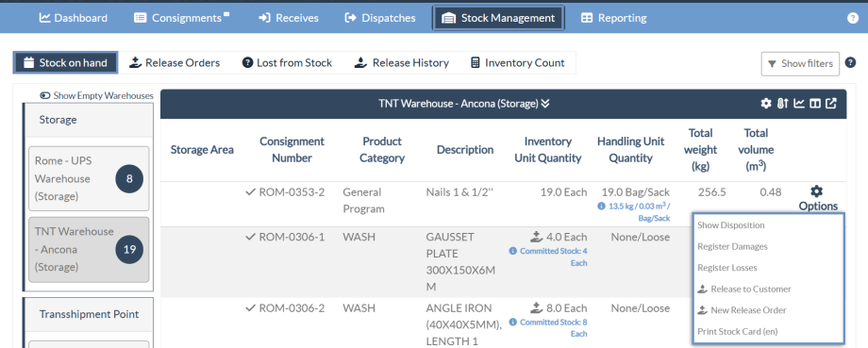Open the help icon in top navigation bar

click(x=853, y=18)
